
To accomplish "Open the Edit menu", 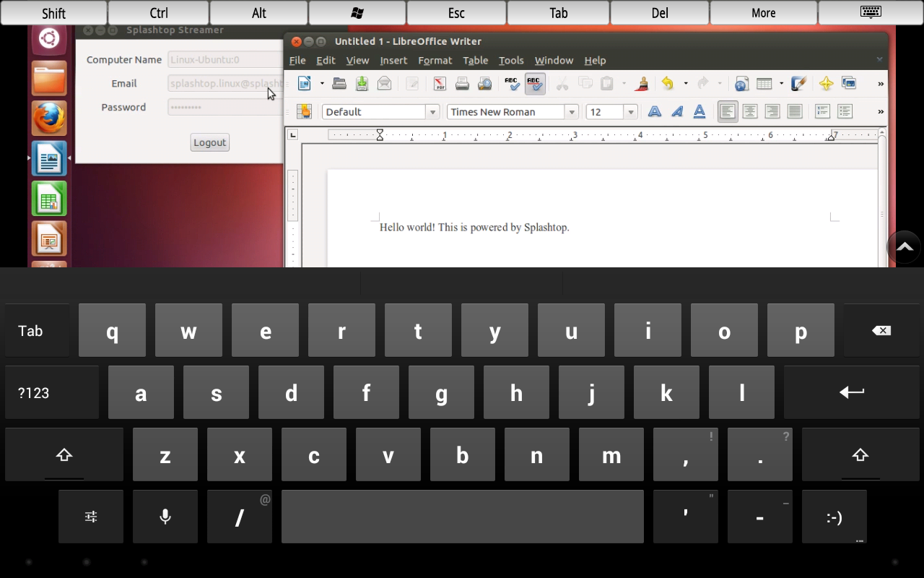I will pyautogui.click(x=326, y=61).
